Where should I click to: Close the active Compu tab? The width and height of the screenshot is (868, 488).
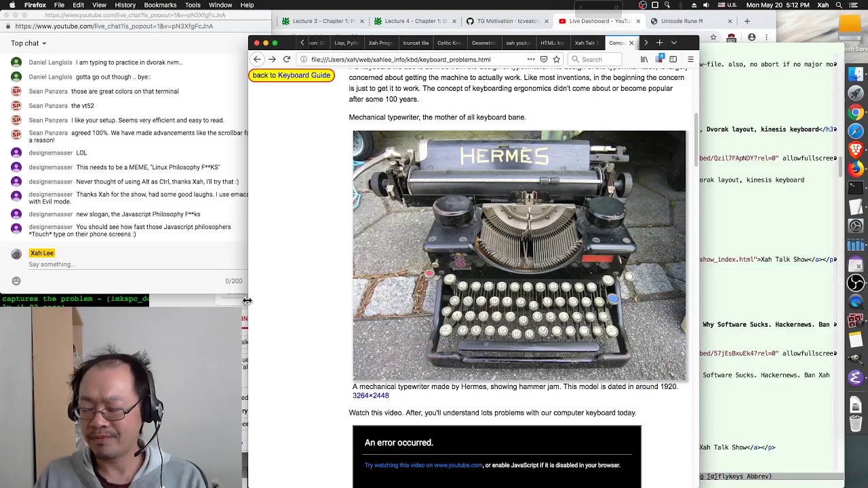631,43
